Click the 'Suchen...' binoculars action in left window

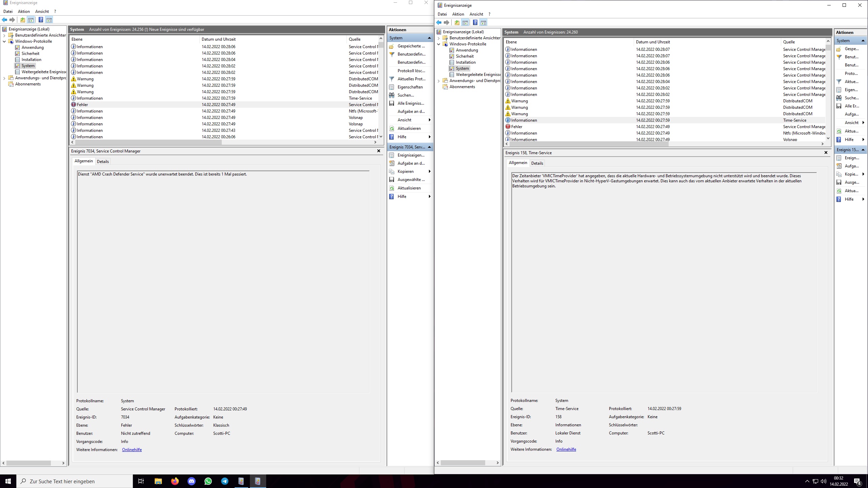[406, 95]
